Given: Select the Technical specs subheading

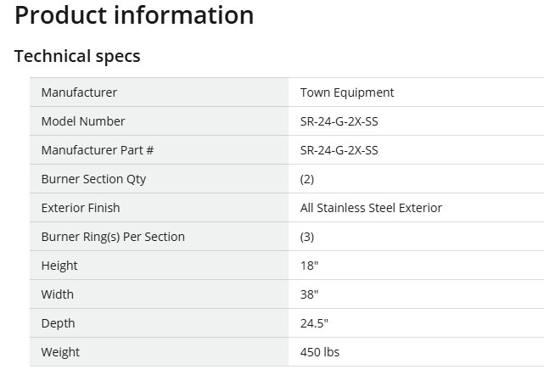Looking at the screenshot, I should pos(77,56).
